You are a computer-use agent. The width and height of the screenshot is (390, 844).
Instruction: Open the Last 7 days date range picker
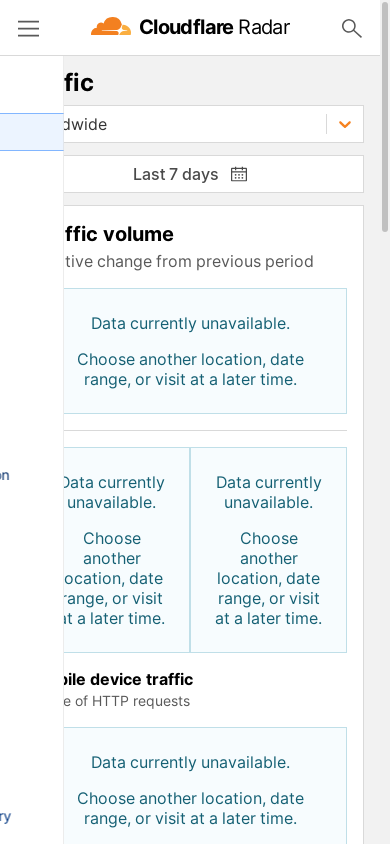214,174
